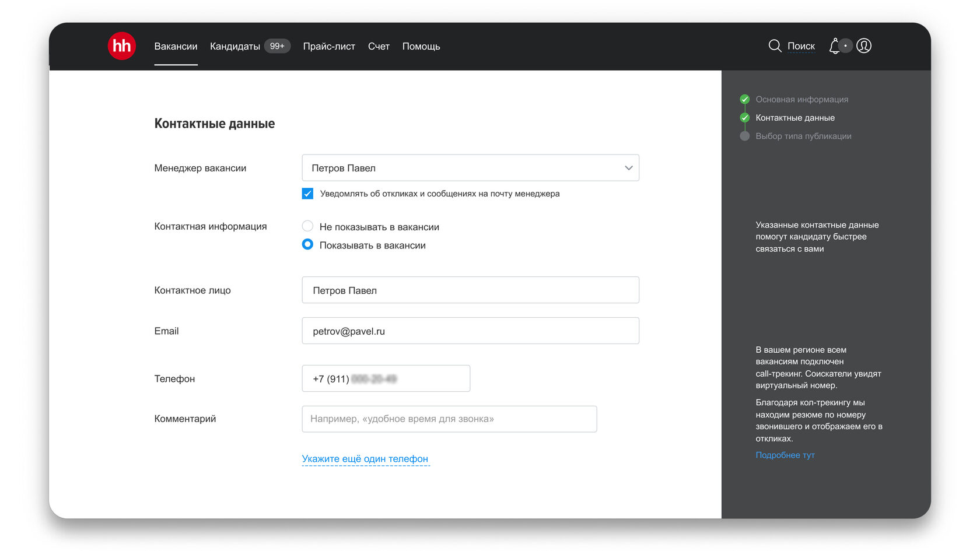Screen dimensions: 980x551
Task: Open the Вакансии menu tab
Action: (x=176, y=46)
